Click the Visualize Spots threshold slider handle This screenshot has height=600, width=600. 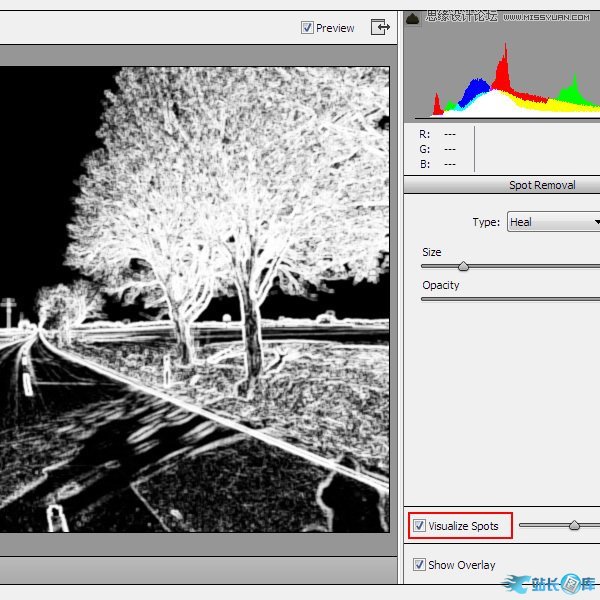pos(574,525)
